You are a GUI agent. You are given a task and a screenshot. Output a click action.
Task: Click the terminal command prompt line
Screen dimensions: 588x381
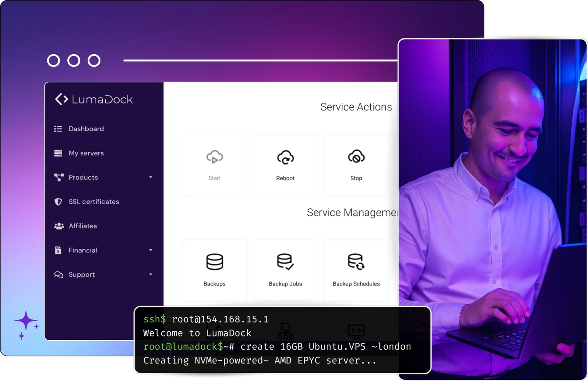277,346
